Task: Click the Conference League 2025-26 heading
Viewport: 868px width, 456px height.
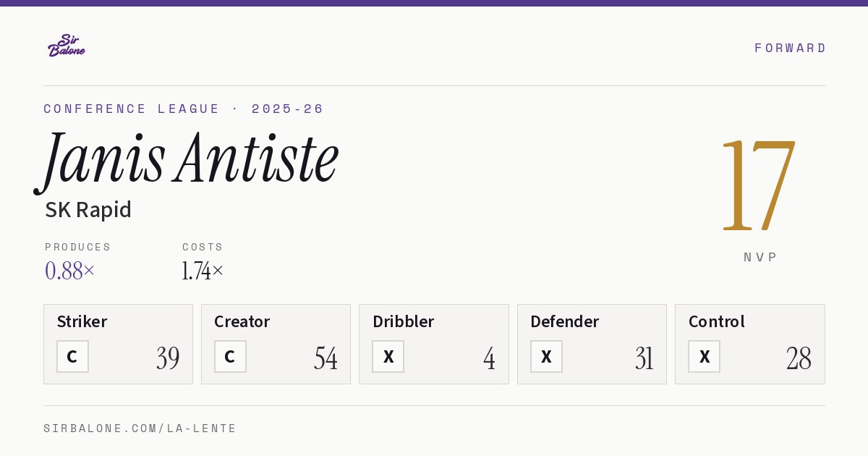Action: [x=184, y=109]
